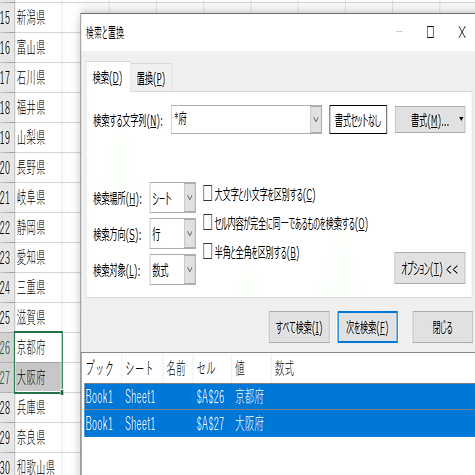Click the すべて検索 button

[x=299, y=327]
